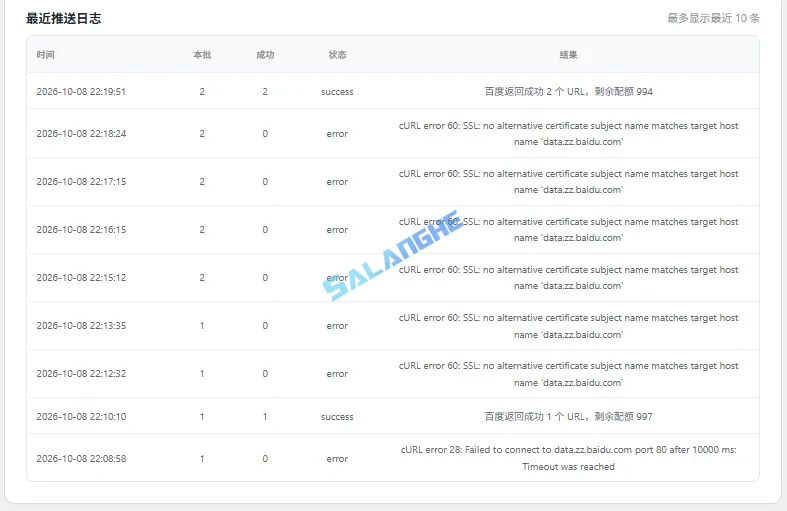Click cURL error 60 message in 22:13:35 row
The height and width of the screenshot is (511, 787).
[568, 326]
